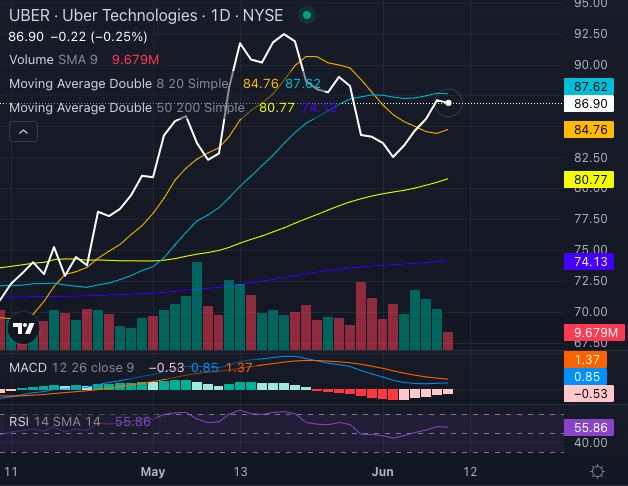This screenshot has width=628, height=486.
Task: Select Moving Average Double 8 20 Simple legend
Action: pos(119,84)
